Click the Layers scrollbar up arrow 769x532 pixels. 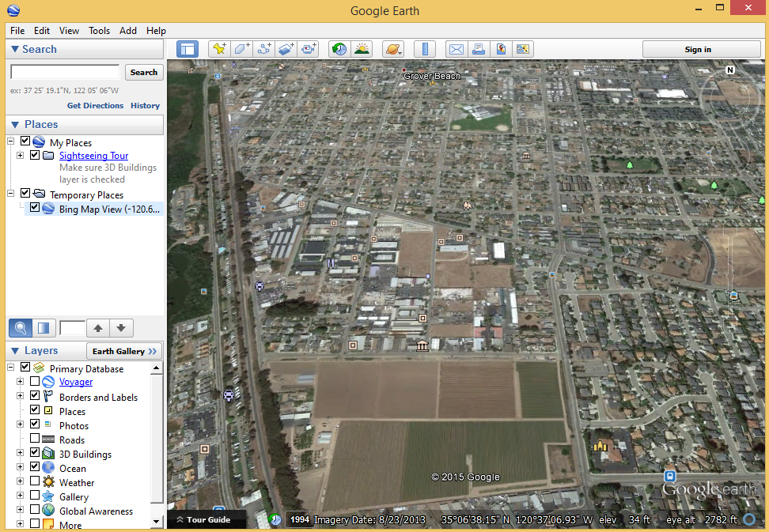coord(157,368)
